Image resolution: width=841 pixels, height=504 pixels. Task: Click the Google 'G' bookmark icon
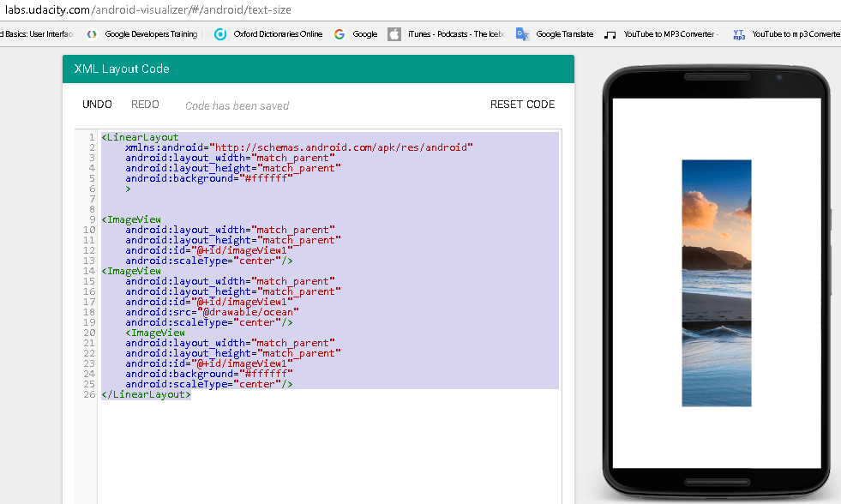[x=339, y=34]
